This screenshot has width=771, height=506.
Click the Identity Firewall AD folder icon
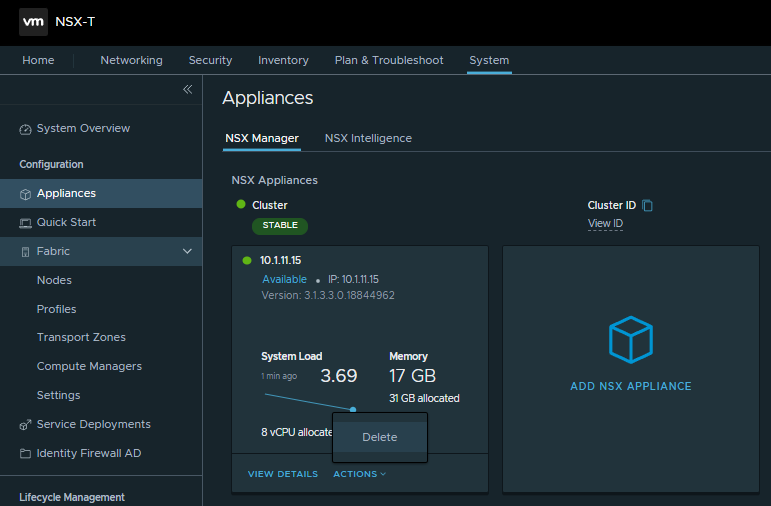(25, 453)
